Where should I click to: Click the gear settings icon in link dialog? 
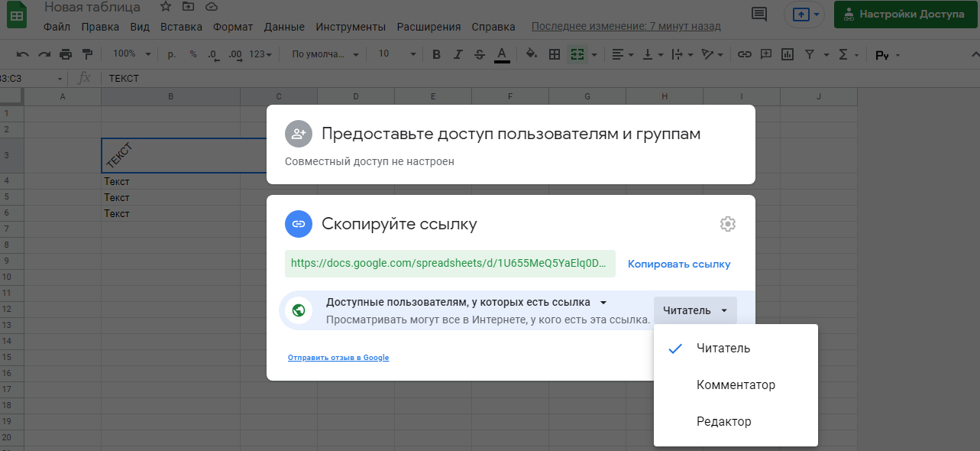click(x=727, y=224)
